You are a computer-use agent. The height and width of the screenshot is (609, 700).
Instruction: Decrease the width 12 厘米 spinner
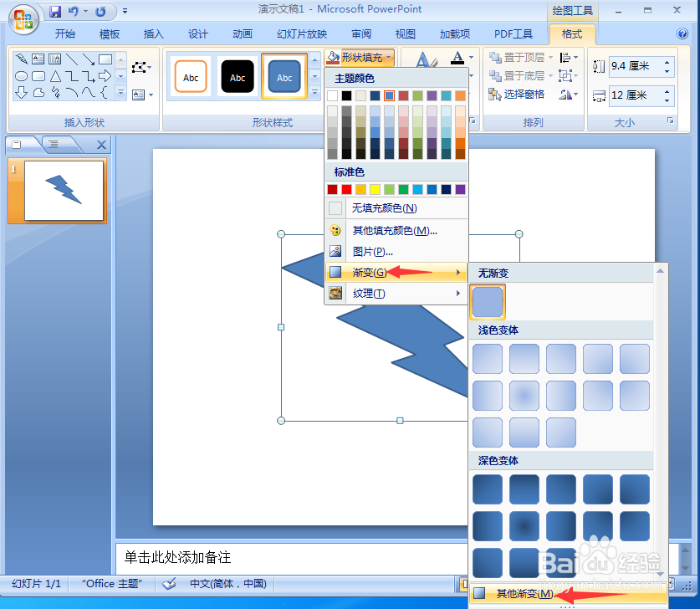point(667,100)
